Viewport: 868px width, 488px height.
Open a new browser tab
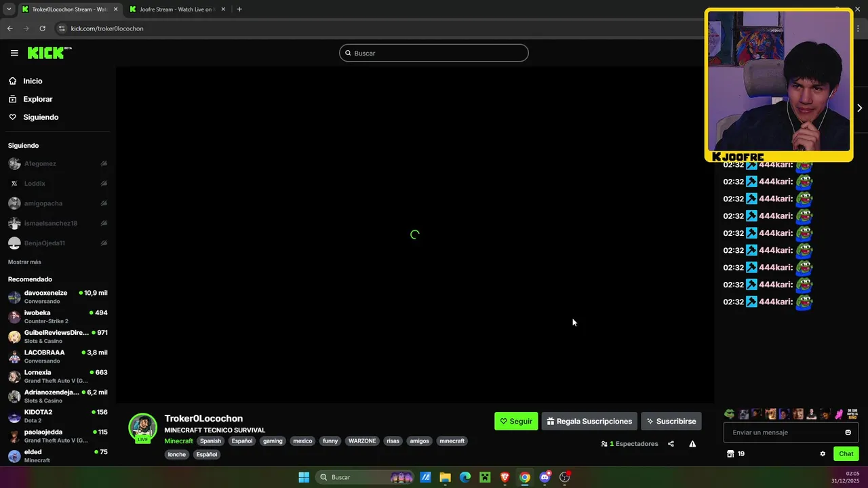(239, 9)
